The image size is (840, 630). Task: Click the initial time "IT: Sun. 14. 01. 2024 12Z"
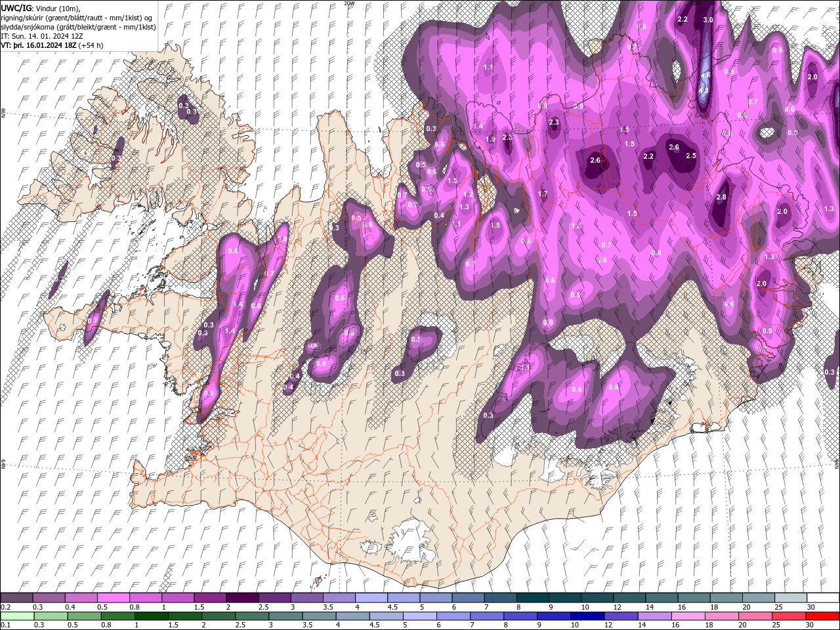(42, 36)
